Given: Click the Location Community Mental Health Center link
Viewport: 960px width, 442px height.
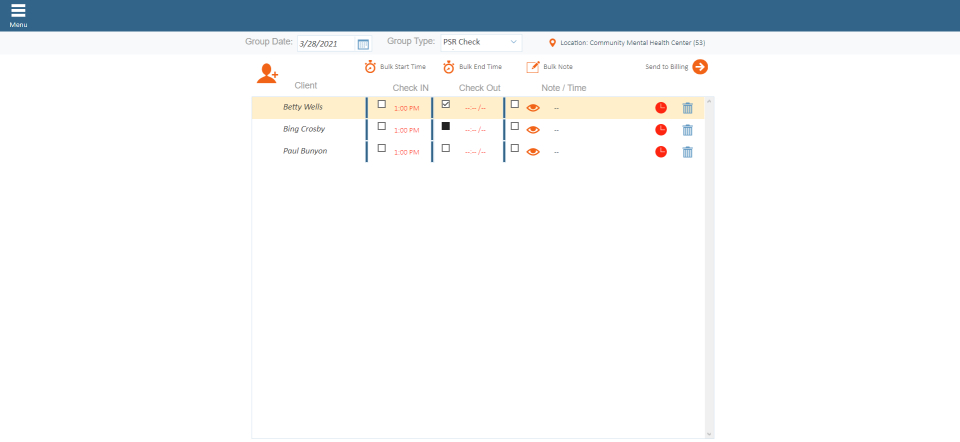Looking at the screenshot, I should [x=634, y=43].
